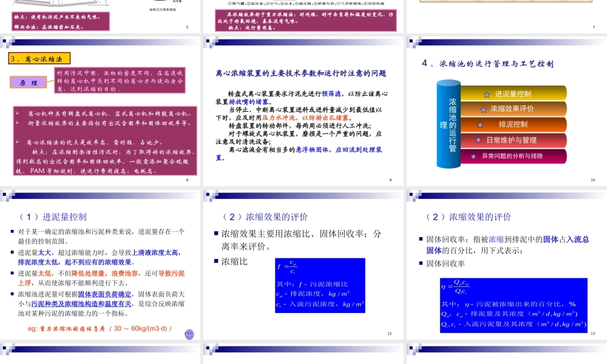Viewport: 607px width, 364px height.
Task: Click slide number 13
Action: (x=592, y=333)
